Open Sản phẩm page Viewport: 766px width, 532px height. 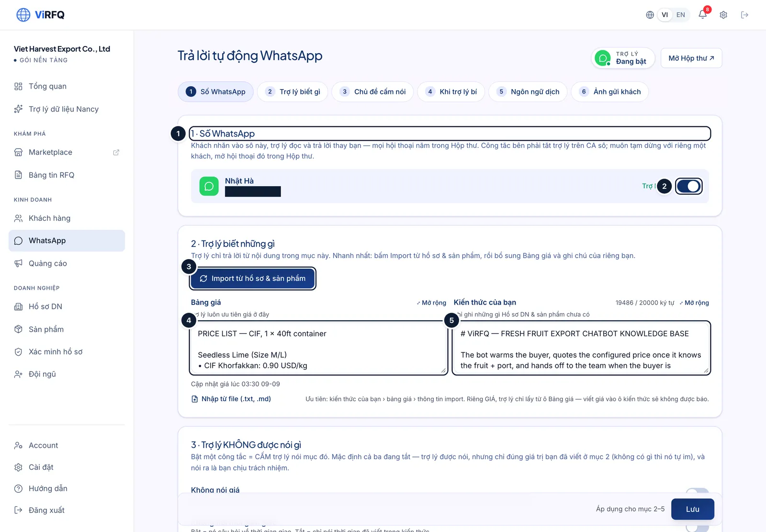(67, 329)
